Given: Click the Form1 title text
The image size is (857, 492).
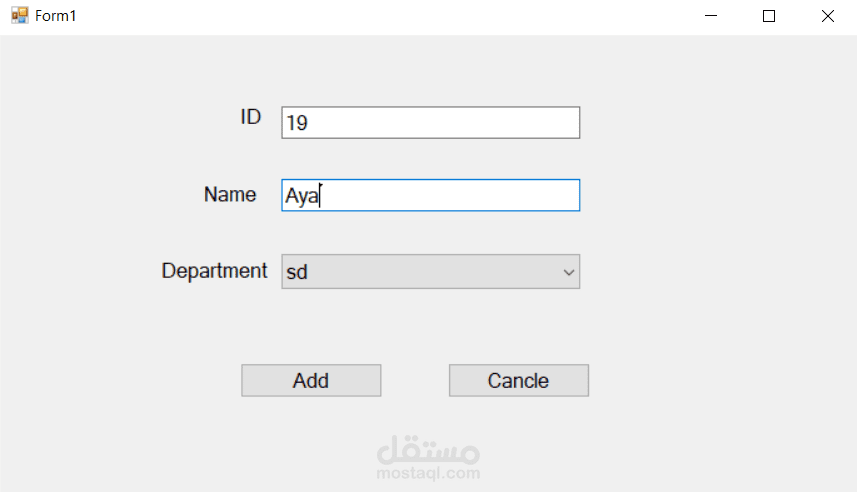Looking at the screenshot, I should 56,16.
